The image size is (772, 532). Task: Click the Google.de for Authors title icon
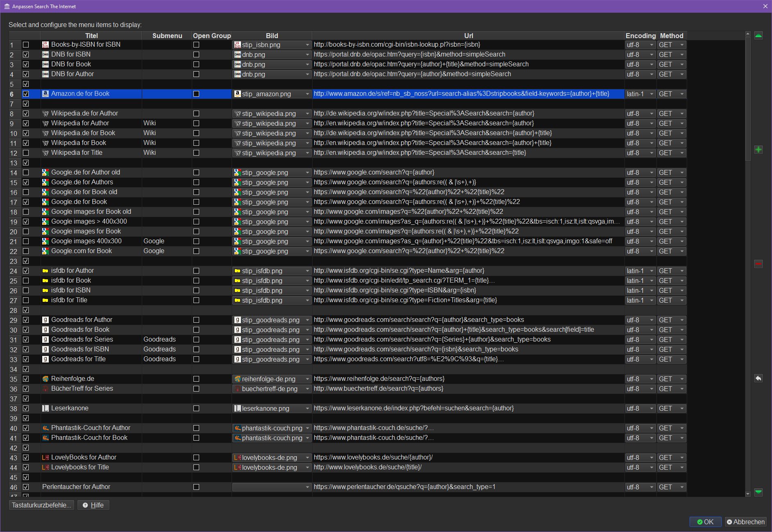point(45,182)
